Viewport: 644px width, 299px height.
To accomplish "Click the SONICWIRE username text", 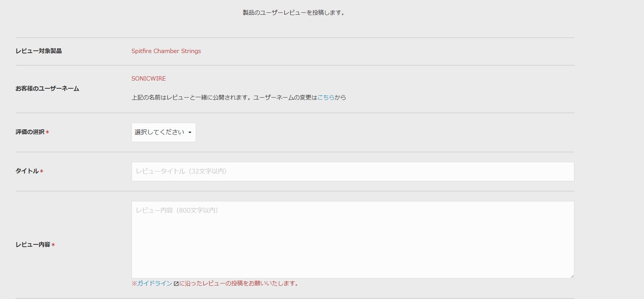I will click(149, 79).
